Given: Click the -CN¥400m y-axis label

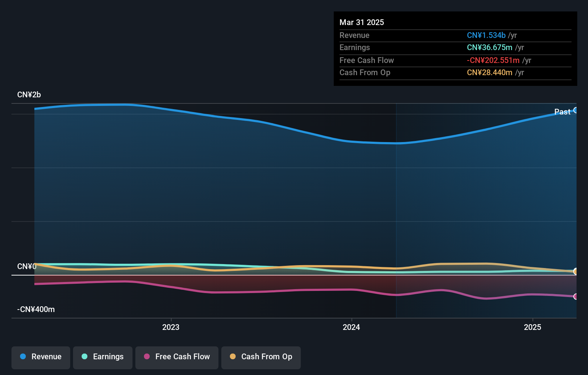Looking at the screenshot, I should [x=36, y=310].
